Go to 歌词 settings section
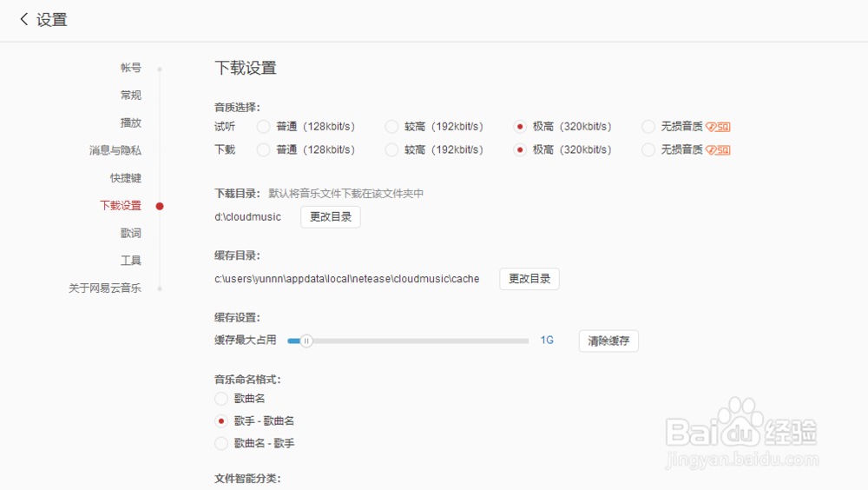The image size is (868, 490). 131,234
